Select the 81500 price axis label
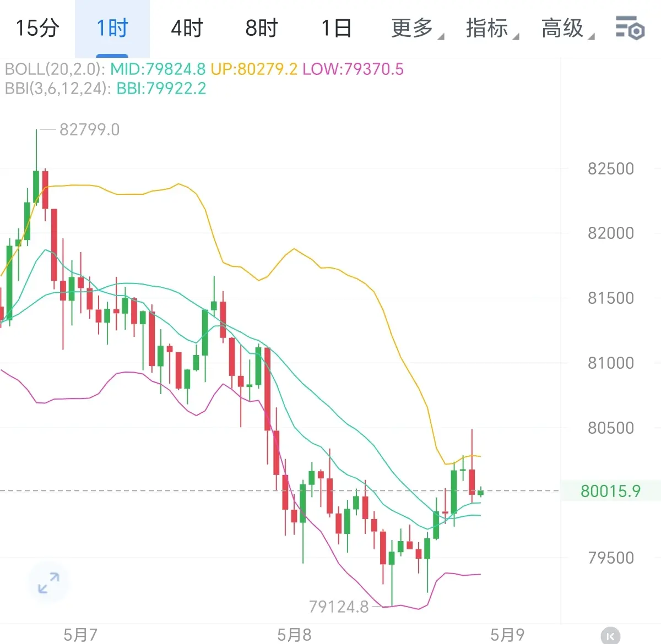The height and width of the screenshot is (644, 661). point(611,298)
